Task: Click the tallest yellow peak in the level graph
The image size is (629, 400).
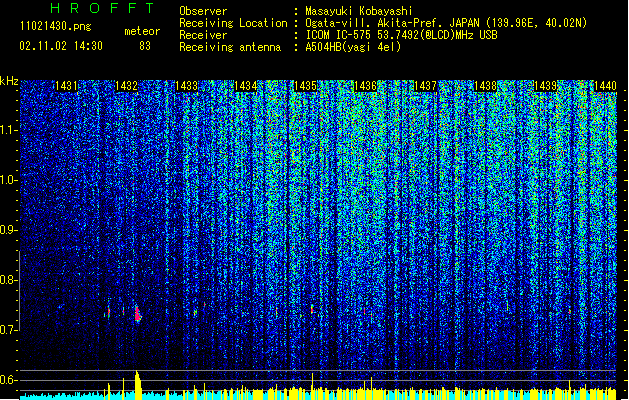Action: [x=138, y=384]
